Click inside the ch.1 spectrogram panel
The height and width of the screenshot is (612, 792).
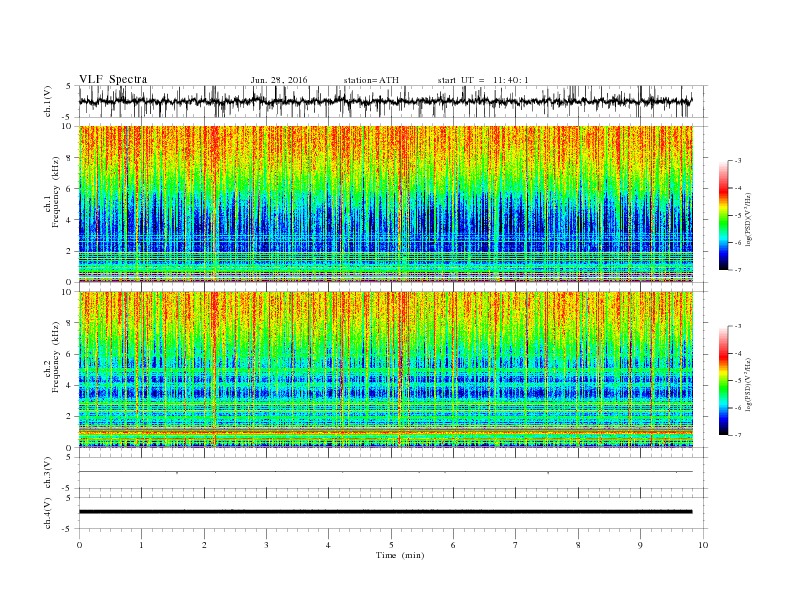click(x=386, y=204)
